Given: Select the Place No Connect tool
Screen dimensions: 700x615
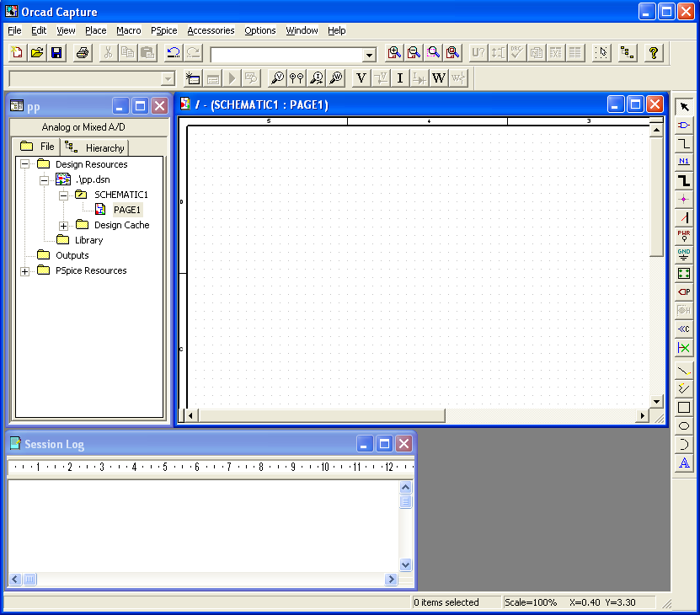Looking at the screenshot, I should (684, 347).
